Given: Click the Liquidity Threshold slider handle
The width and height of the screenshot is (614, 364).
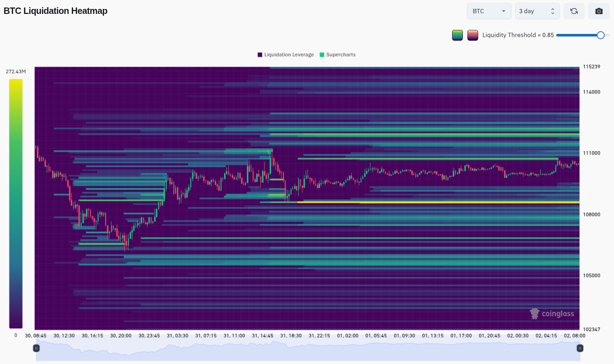Looking at the screenshot, I should pos(600,35).
